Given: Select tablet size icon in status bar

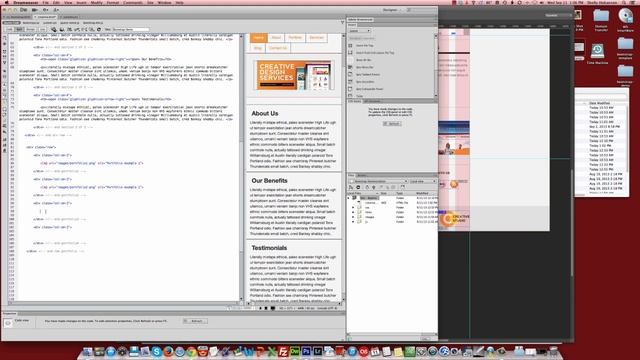Looking at the screenshot, I should [267, 308].
